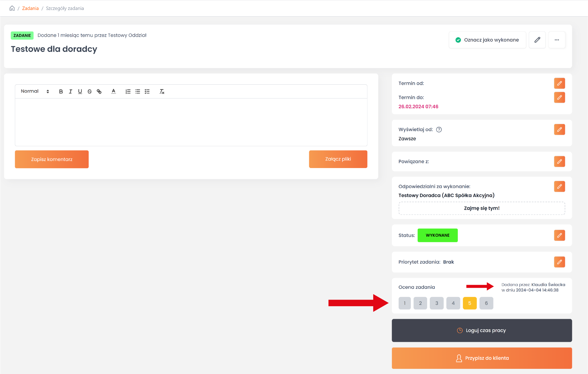Open the three-dot more options menu
Viewport: 588px width, 374px height.
tap(557, 40)
